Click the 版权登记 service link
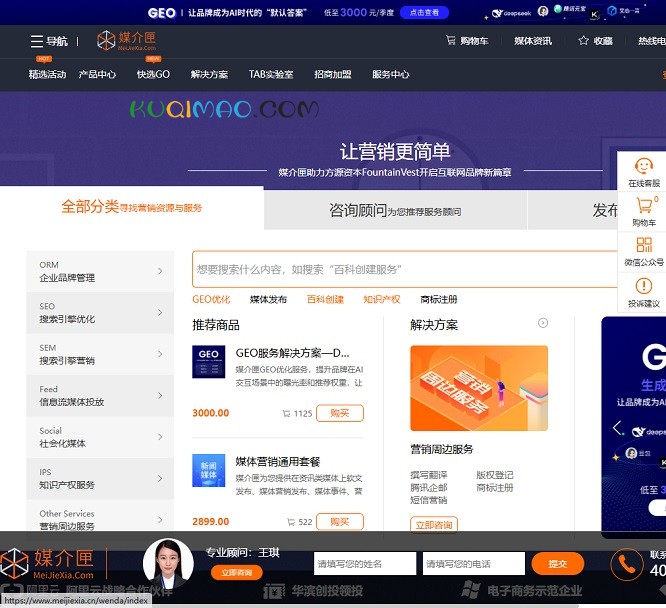Screen dimensions: 666x608 tap(495, 475)
